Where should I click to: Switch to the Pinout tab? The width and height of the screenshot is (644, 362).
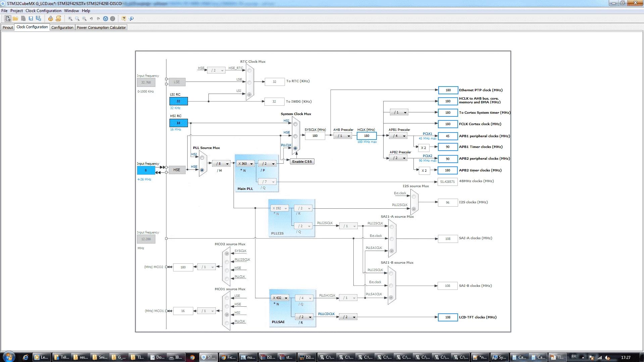click(8, 28)
